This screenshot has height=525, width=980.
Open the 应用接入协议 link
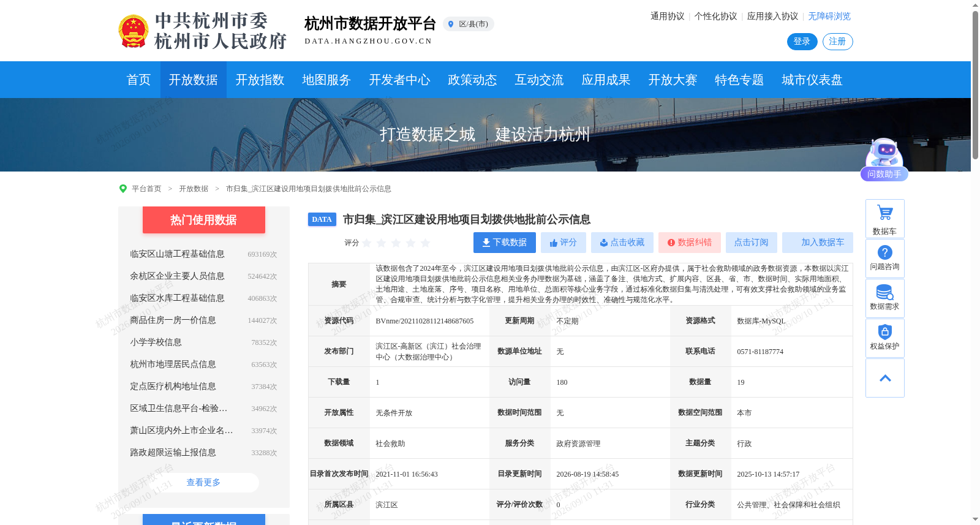click(772, 17)
